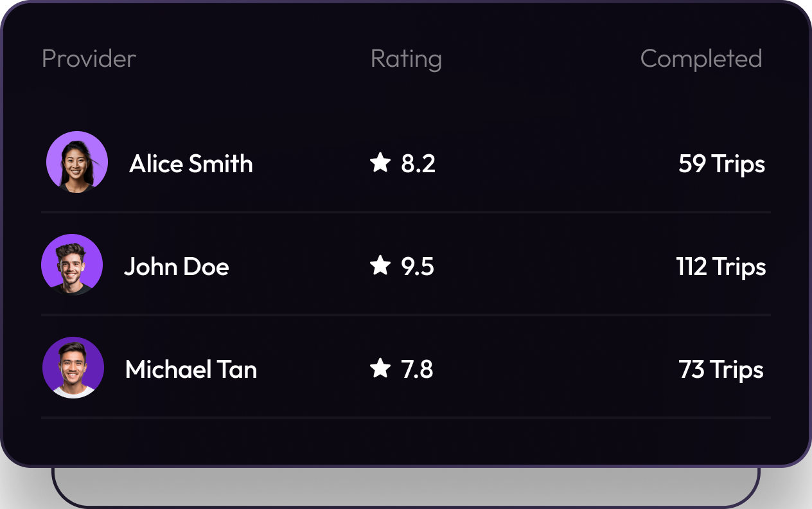Click the 8.2 rating value
This screenshot has width=812, height=509.
click(418, 164)
